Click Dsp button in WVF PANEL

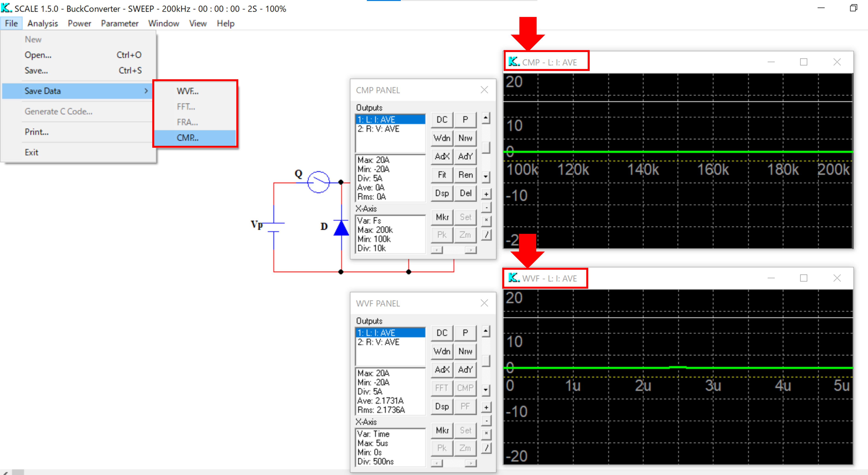pos(442,407)
